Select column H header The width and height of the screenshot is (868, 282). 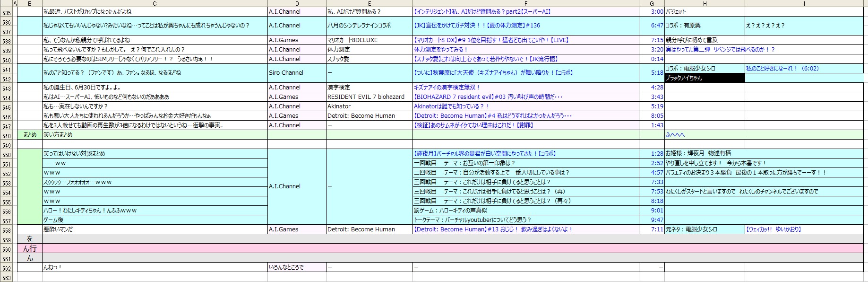tap(705, 4)
